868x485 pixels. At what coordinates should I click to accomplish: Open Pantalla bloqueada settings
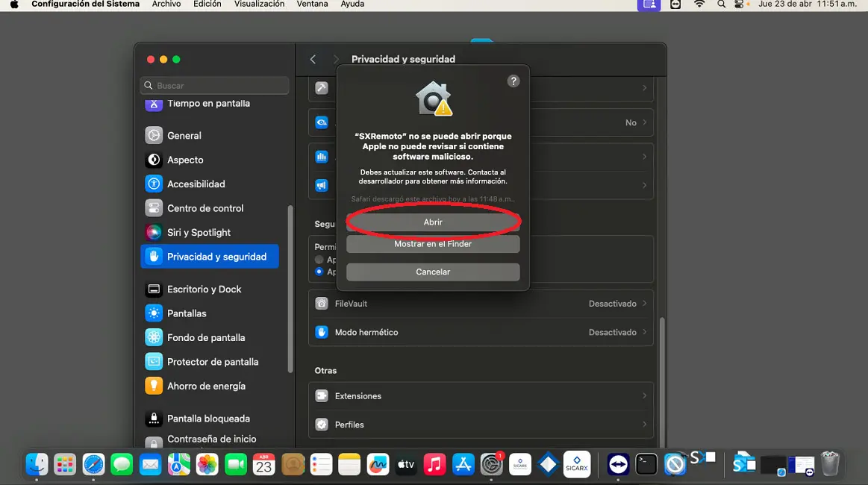[x=210, y=419]
